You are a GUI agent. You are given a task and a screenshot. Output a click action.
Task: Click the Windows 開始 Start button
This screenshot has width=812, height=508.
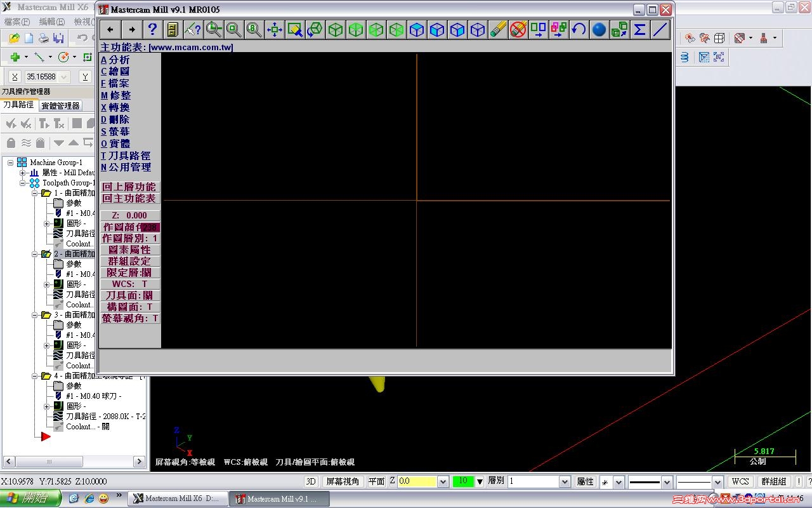pyautogui.click(x=30, y=498)
